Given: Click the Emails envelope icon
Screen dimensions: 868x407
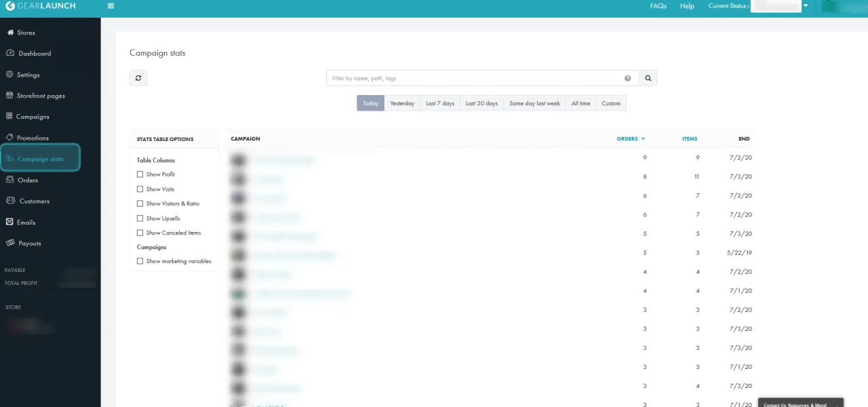Looking at the screenshot, I should [10, 222].
